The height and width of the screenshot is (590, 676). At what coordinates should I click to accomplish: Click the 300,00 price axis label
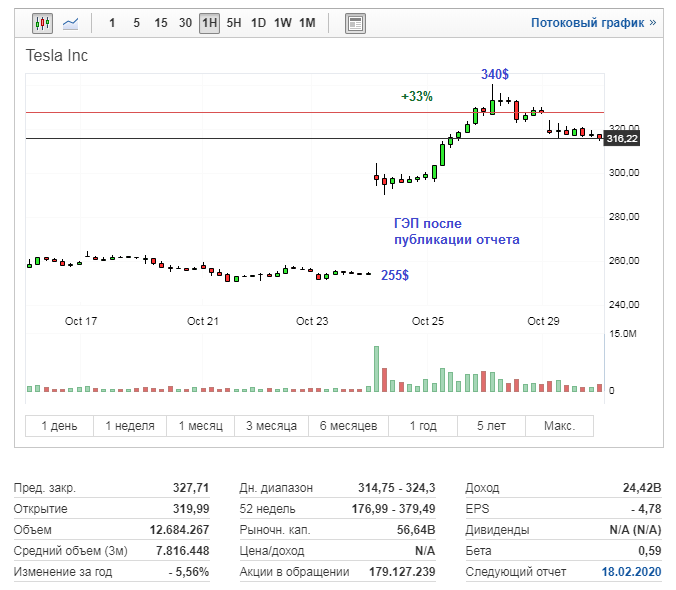[624, 173]
